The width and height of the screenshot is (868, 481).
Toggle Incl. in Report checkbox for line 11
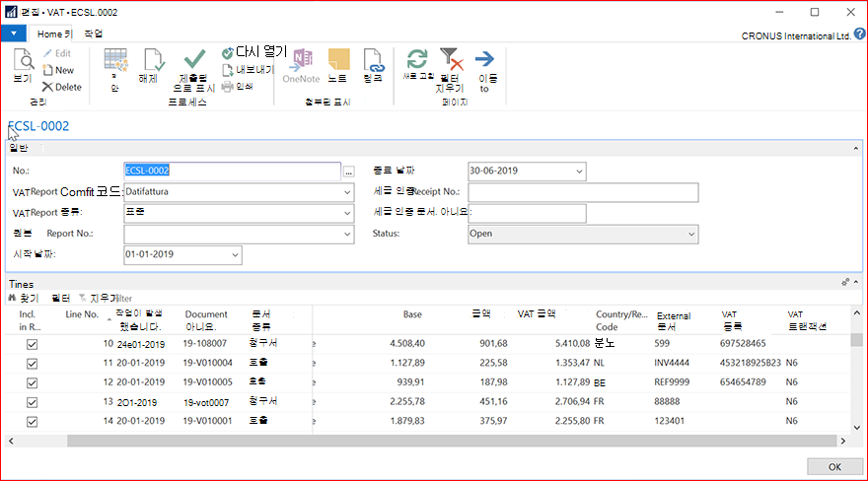tap(33, 364)
